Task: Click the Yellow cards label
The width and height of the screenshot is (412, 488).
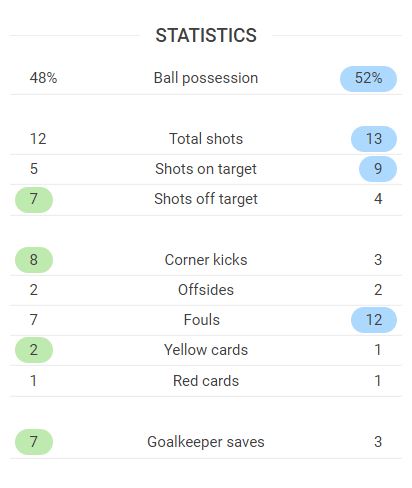Action: (206, 350)
